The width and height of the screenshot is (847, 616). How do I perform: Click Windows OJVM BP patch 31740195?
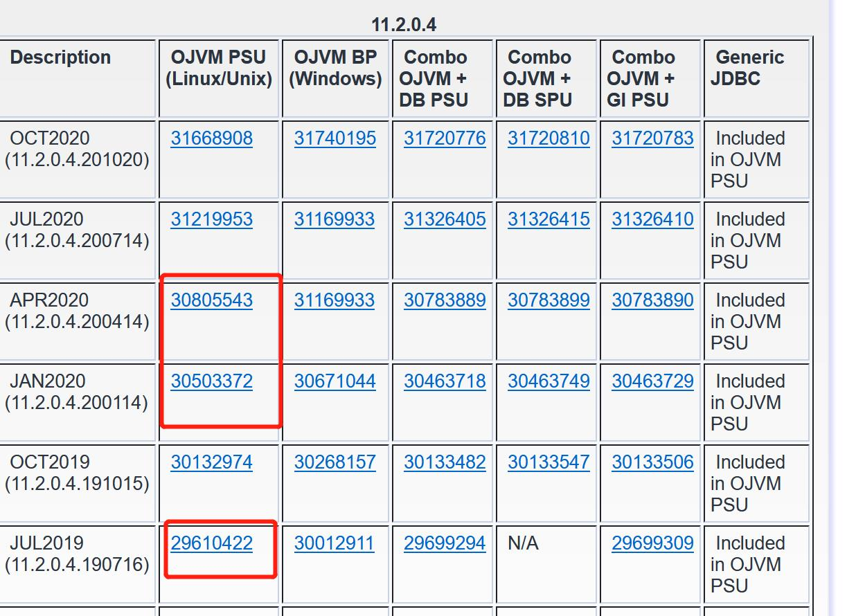tap(335, 138)
